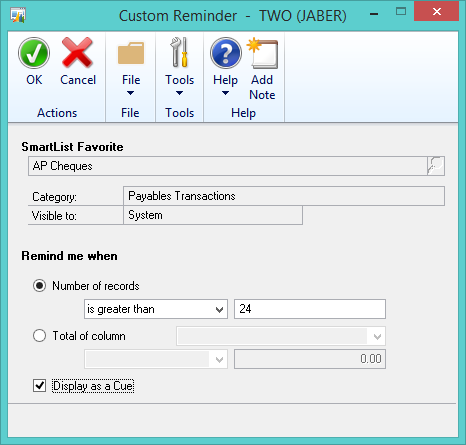Click the application icon in the title bar
Image resolution: width=466 pixels, height=445 pixels.
point(18,15)
